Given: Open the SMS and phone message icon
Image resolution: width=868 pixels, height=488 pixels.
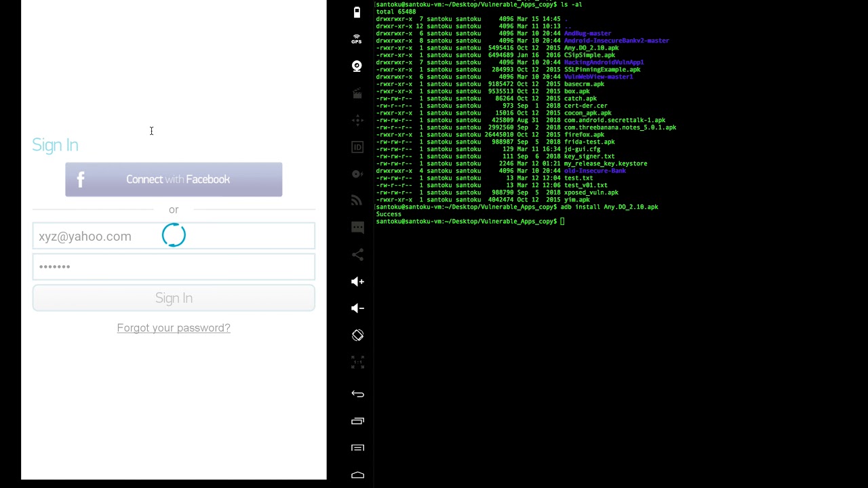Looking at the screenshot, I should coord(357,228).
